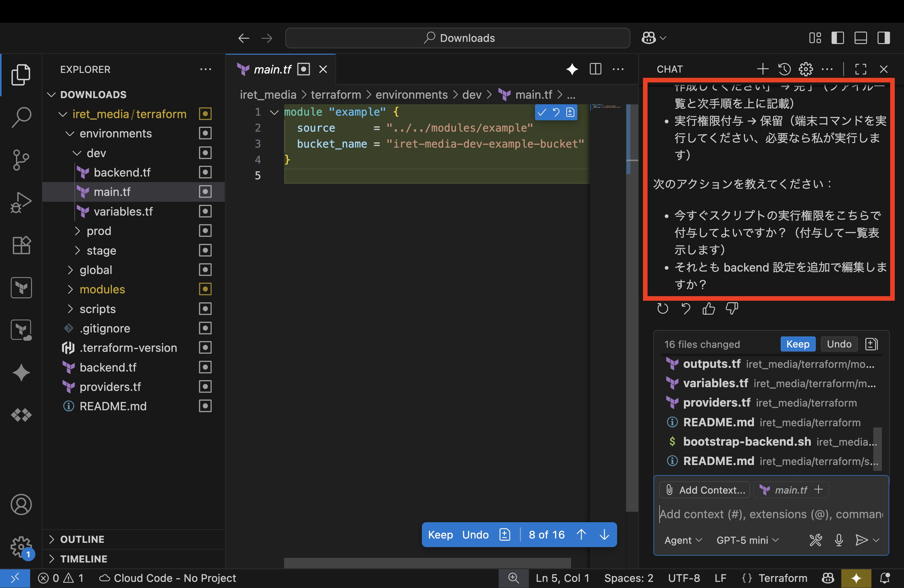Expand the prod folder
The width and height of the screenshot is (904, 588).
point(99,231)
